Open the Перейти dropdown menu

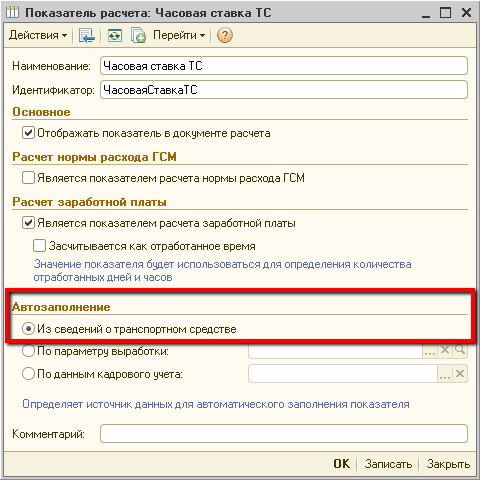179,35
